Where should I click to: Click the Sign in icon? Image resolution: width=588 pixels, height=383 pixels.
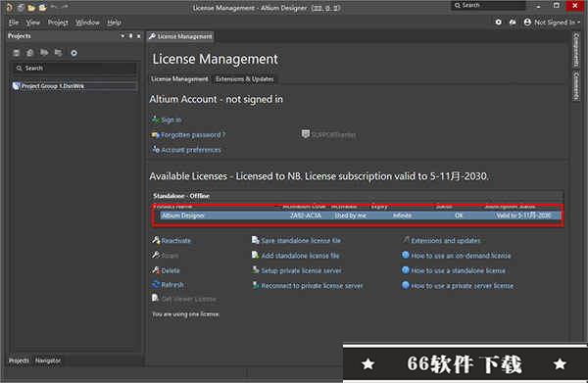(x=155, y=120)
